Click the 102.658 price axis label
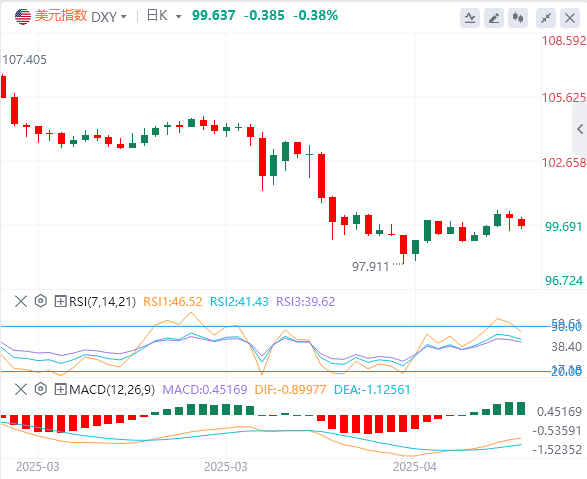Screen dimensions: 587x479 tap(564, 162)
